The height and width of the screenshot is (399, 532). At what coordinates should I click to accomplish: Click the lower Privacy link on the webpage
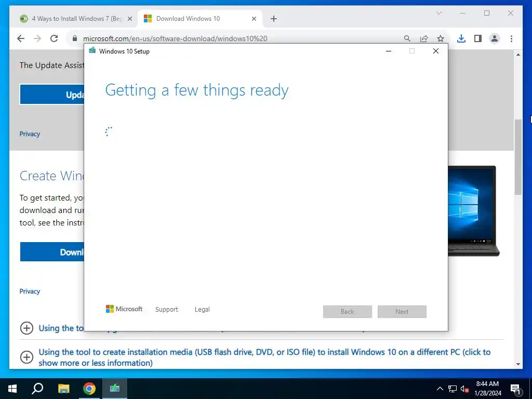coord(30,291)
